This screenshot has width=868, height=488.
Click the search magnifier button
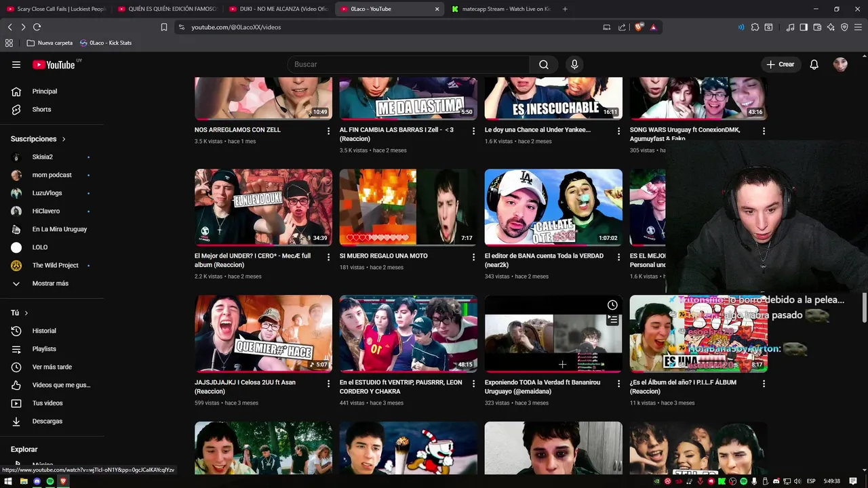click(x=544, y=64)
